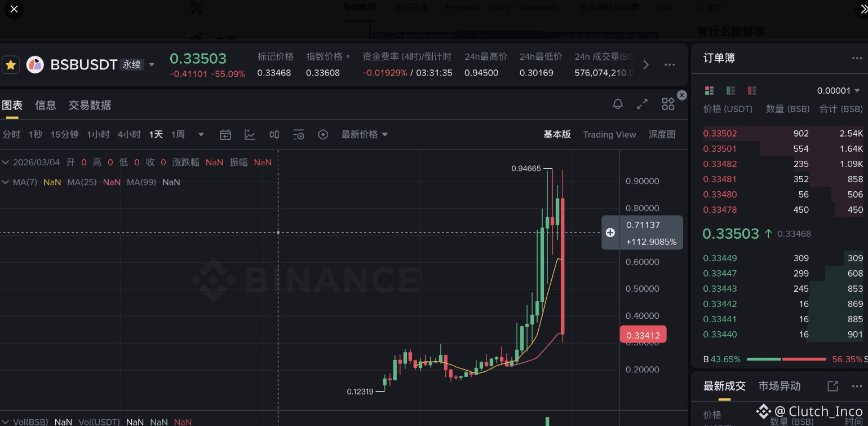Open the technical indicators line-chart icon
The image size is (868, 426).
(x=250, y=134)
